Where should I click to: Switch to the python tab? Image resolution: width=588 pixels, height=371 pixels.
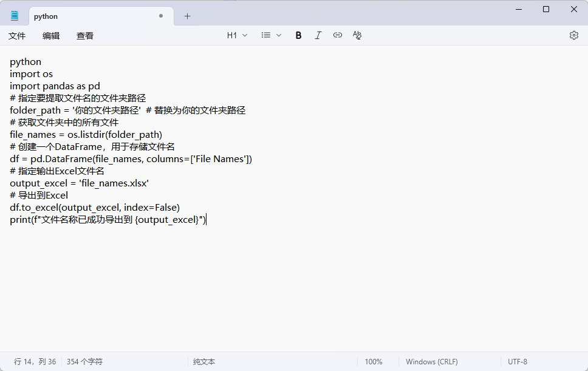[101, 16]
